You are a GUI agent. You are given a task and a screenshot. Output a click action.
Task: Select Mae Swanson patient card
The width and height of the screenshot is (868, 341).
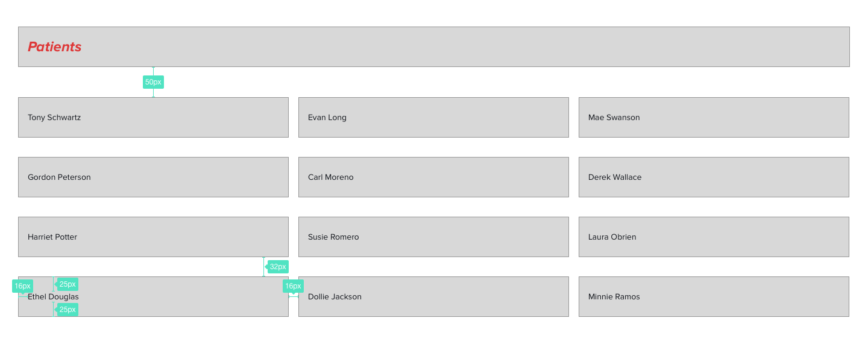[x=714, y=117]
